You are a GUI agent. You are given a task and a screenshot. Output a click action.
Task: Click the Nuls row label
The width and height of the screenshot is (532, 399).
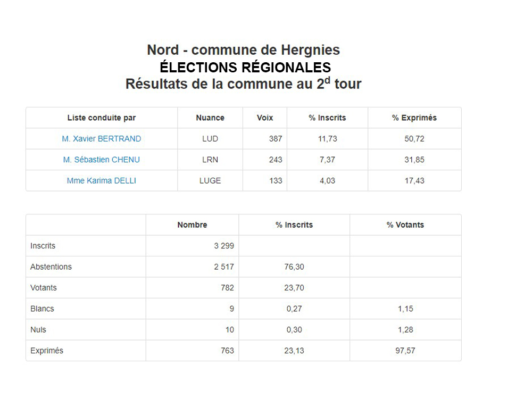pos(38,330)
